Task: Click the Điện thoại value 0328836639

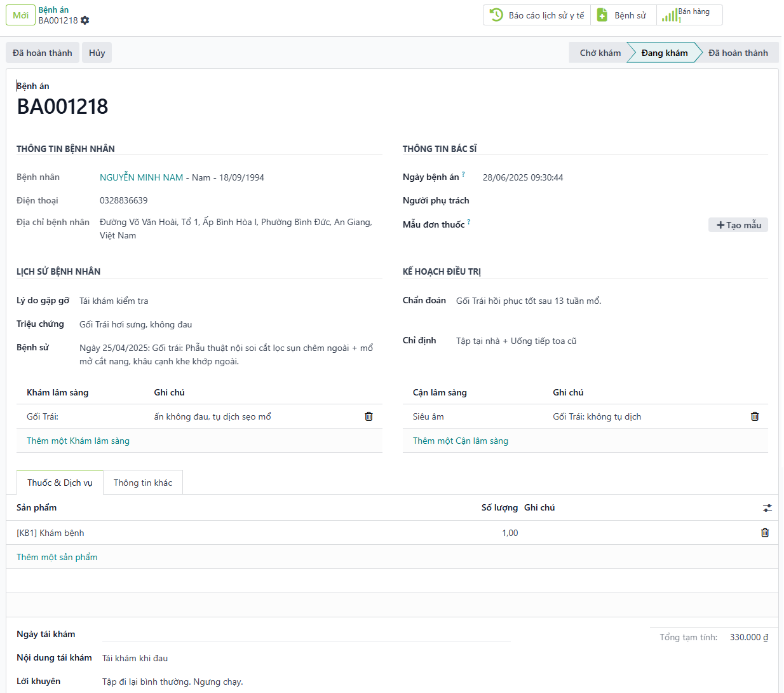Action: tap(124, 200)
